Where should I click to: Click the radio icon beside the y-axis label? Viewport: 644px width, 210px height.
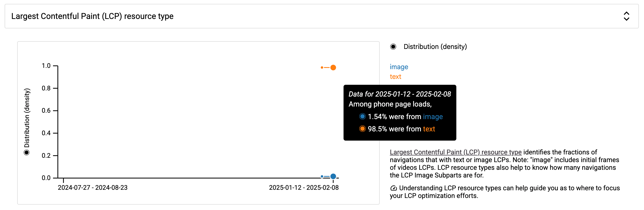coord(27,153)
